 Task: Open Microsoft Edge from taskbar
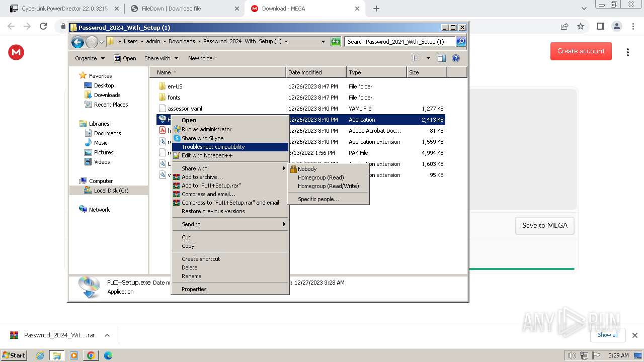[108, 355]
